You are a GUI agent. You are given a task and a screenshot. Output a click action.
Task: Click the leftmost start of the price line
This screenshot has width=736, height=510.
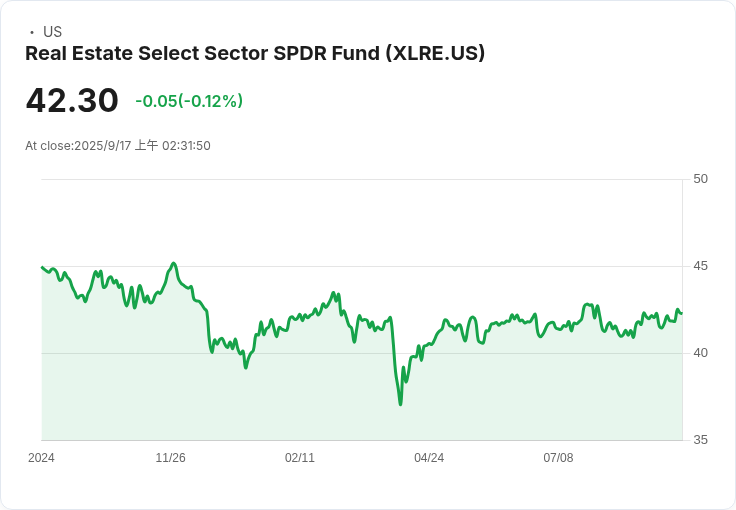(42, 267)
